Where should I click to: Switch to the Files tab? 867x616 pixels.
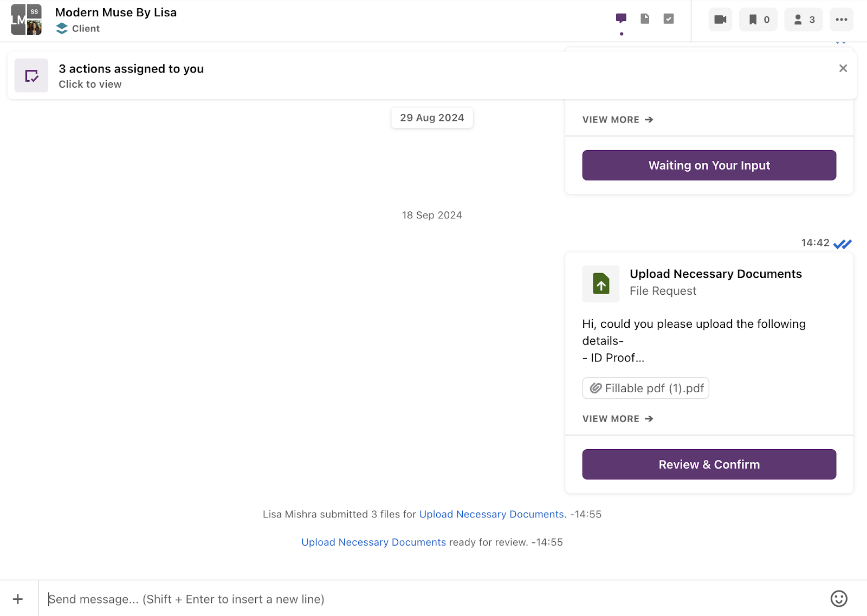645,18
